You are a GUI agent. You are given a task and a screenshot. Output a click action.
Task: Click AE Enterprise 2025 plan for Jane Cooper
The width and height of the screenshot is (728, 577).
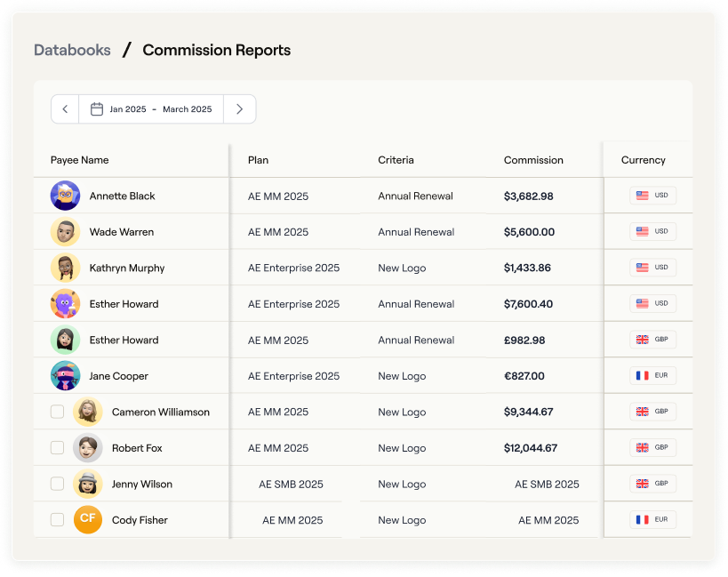[294, 376]
